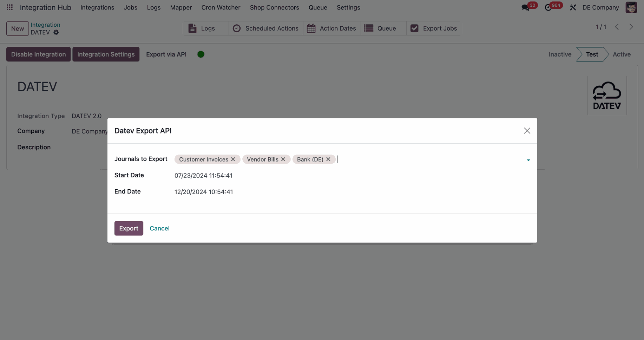Click the debug tools wrench icon

pyautogui.click(x=573, y=7)
